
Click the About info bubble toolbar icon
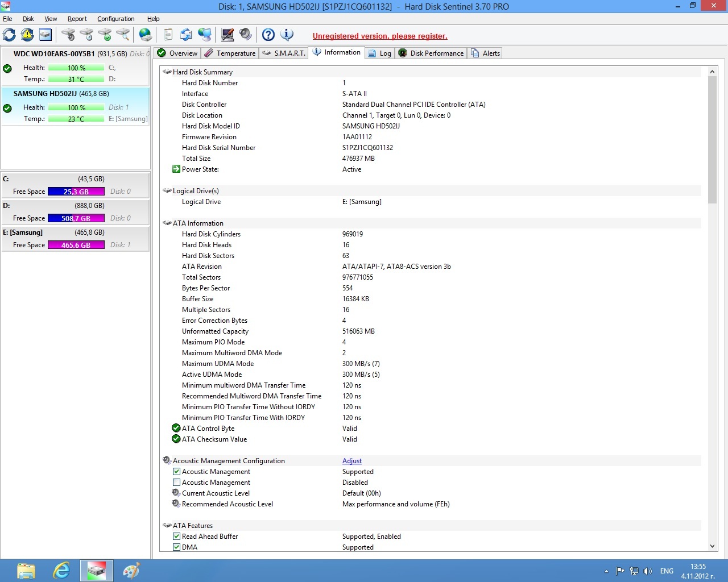(x=287, y=35)
